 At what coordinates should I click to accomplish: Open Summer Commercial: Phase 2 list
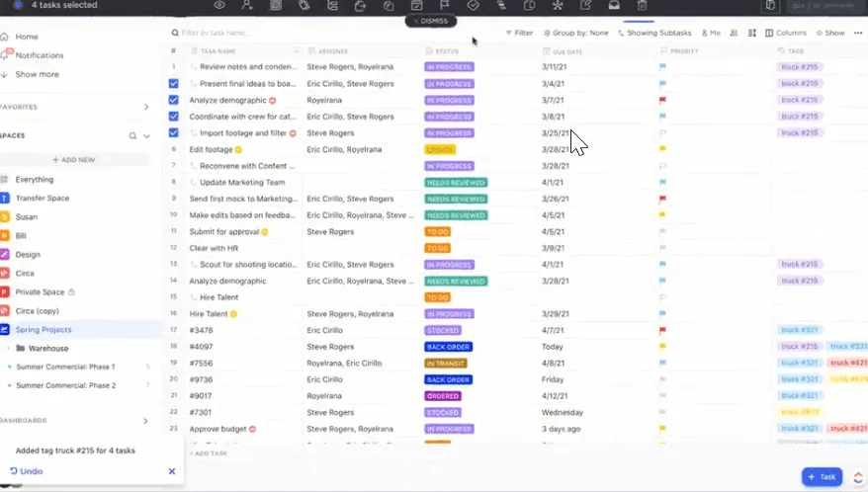click(66, 385)
